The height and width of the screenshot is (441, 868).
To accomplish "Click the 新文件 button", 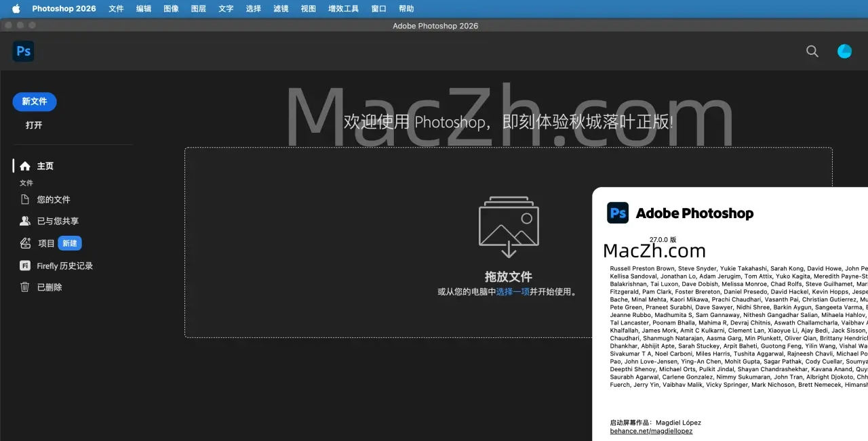I will [35, 102].
